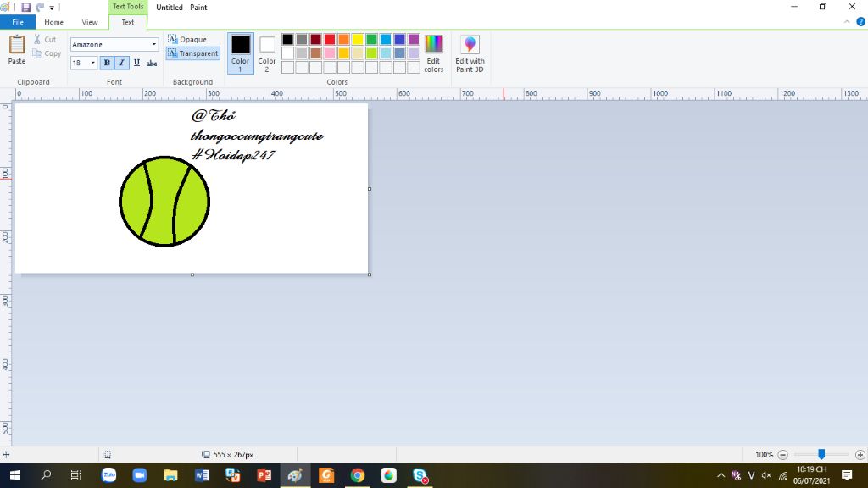Pick the black color swatch
The height and width of the screenshot is (488, 868).
(x=287, y=39)
